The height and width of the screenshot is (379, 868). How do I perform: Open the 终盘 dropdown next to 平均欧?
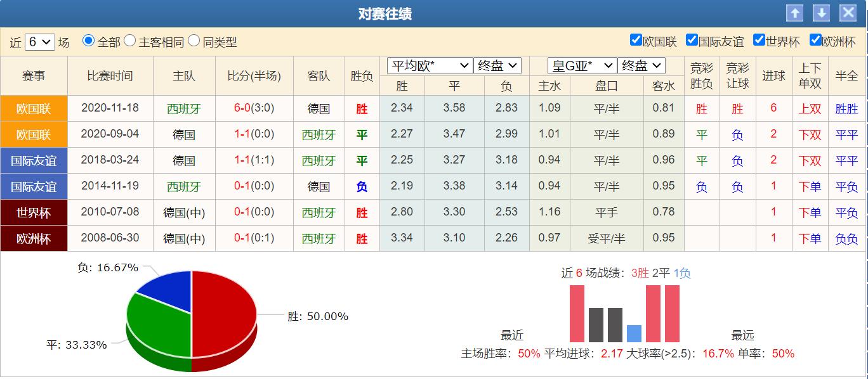click(x=496, y=65)
